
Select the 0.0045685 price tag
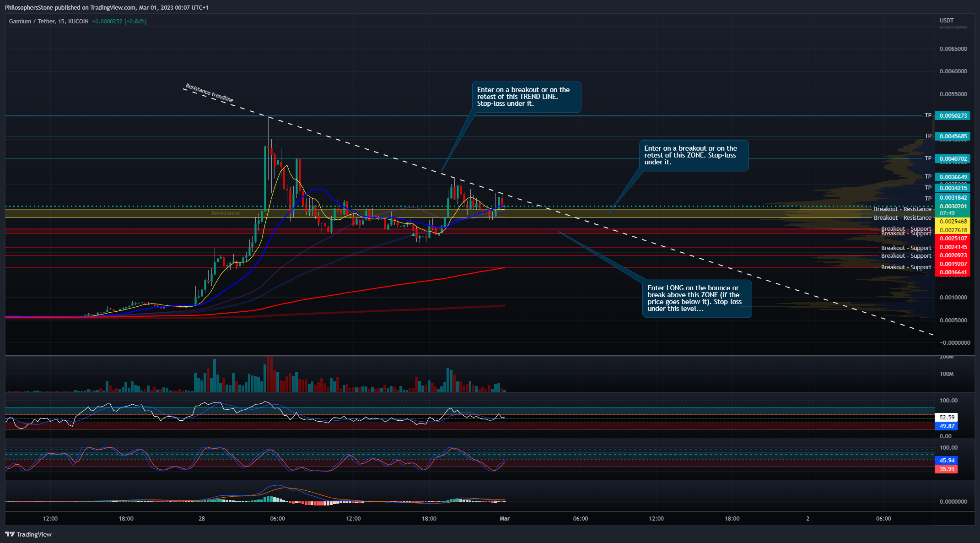click(x=953, y=136)
